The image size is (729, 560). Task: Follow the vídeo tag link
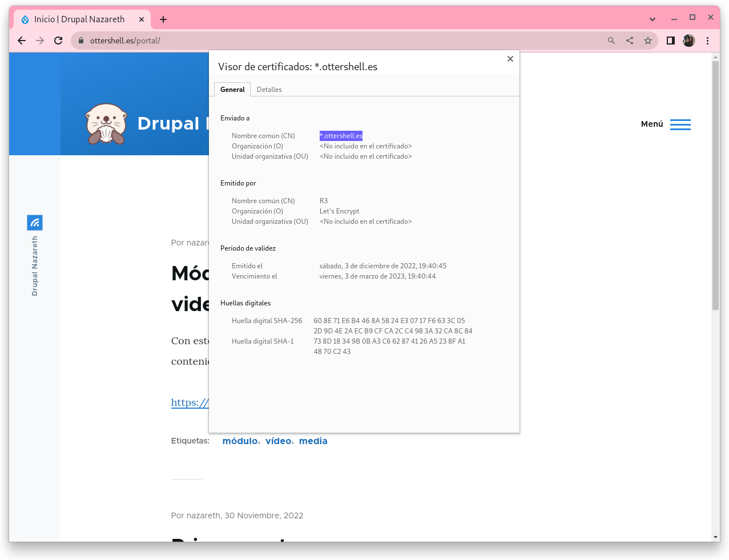click(278, 441)
